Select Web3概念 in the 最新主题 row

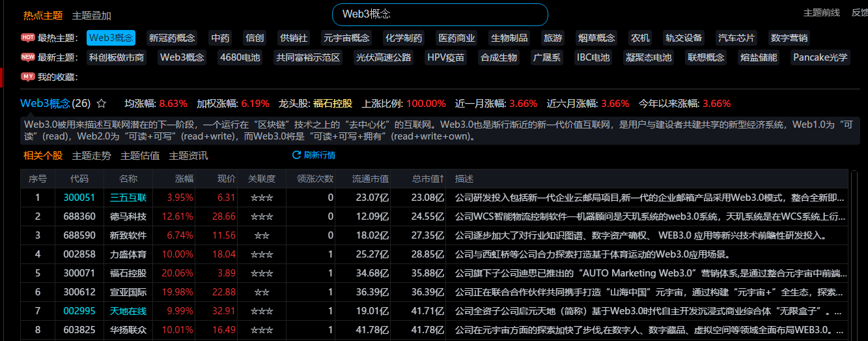point(182,57)
